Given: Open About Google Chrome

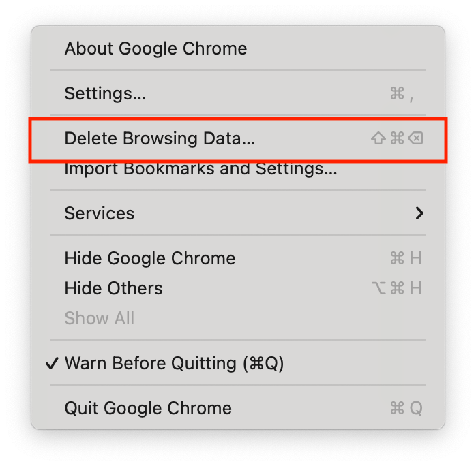Looking at the screenshot, I should (155, 49).
